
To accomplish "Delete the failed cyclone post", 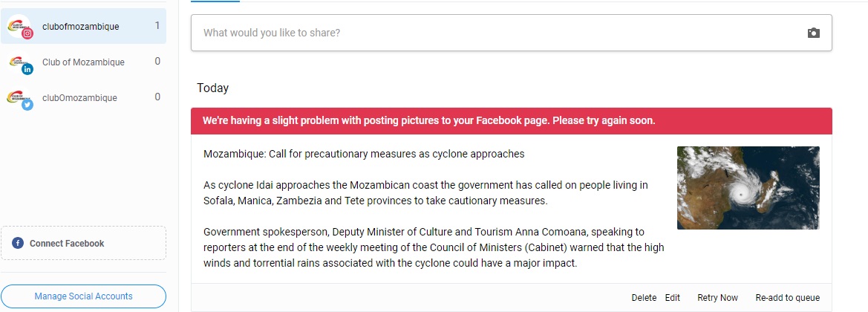I will click(644, 298).
